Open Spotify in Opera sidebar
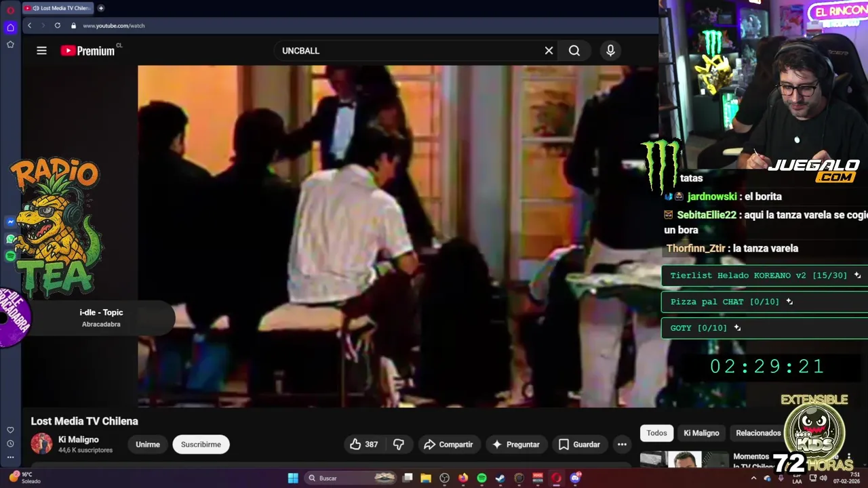Image resolution: width=868 pixels, height=488 pixels. pos(11,256)
